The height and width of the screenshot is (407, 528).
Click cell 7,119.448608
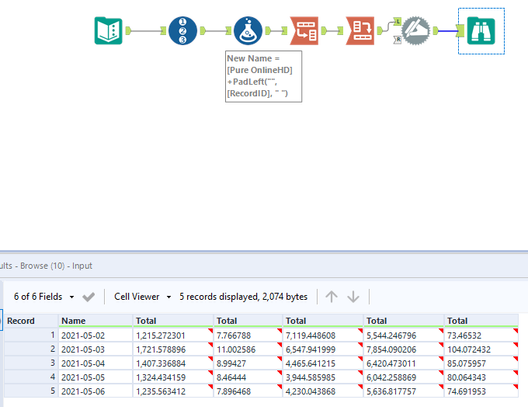pyautogui.click(x=323, y=335)
